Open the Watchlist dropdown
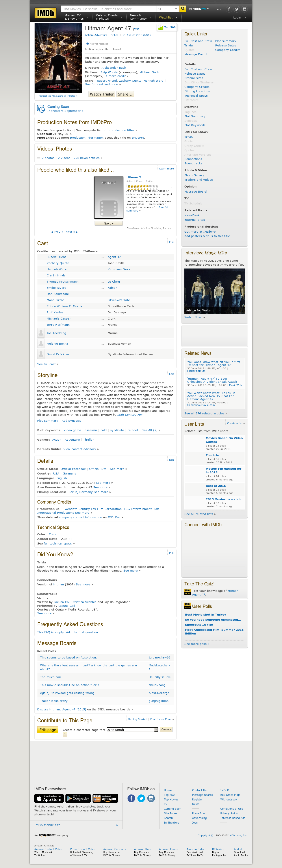Image resolution: width=282 pixels, height=868 pixels. click(x=168, y=18)
